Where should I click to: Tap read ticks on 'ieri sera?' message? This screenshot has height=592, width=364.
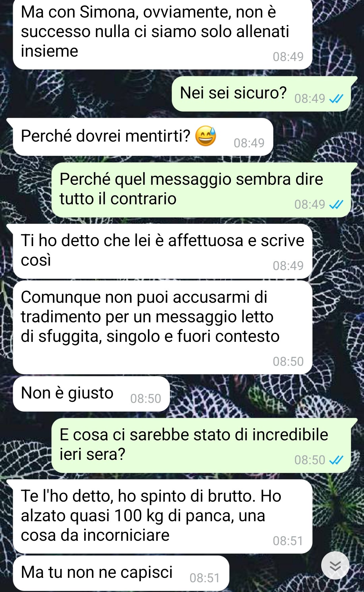click(336, 460)
